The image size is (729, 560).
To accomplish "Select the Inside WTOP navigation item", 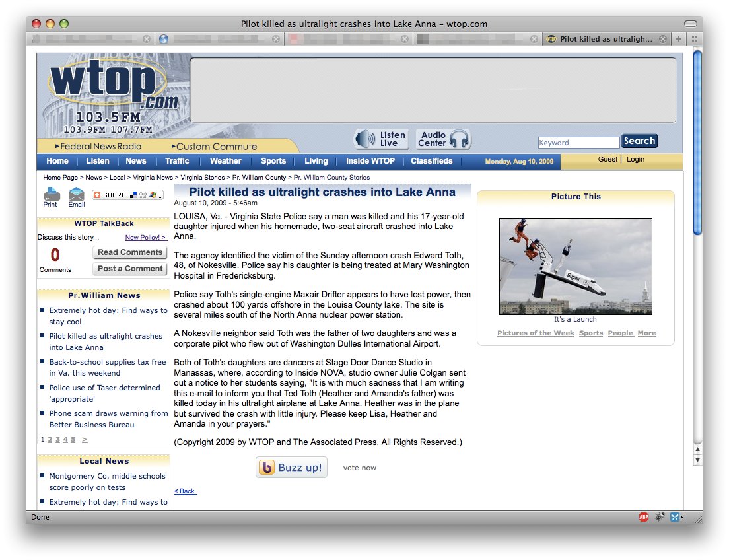I will [x=370, y=161].
